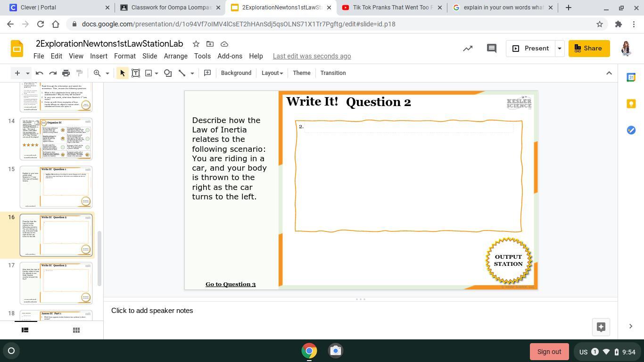
Task: Open Google Tasks side panel
Action: tap(631, 130)
